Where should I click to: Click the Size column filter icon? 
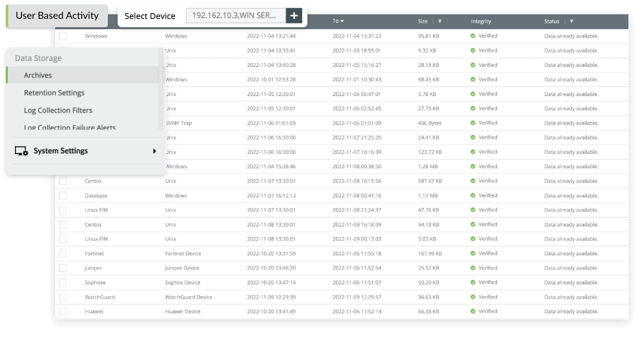[440, 21]
